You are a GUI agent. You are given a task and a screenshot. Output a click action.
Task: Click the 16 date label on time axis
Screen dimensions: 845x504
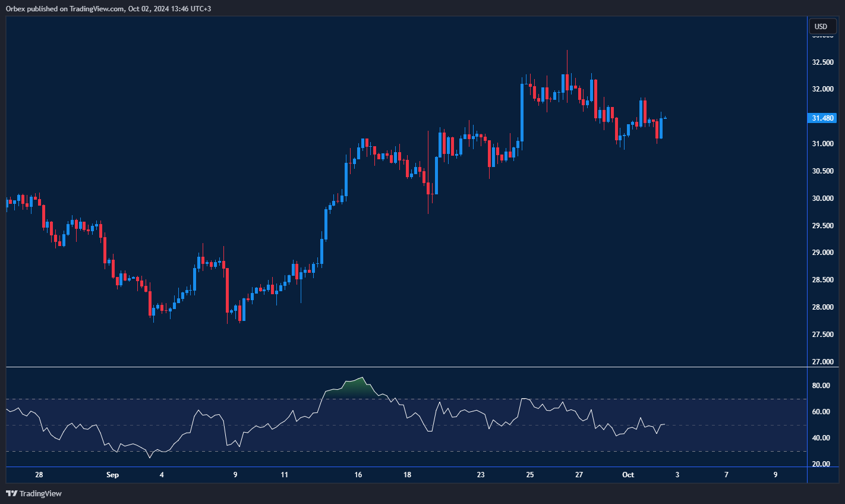tap(358, 475)
